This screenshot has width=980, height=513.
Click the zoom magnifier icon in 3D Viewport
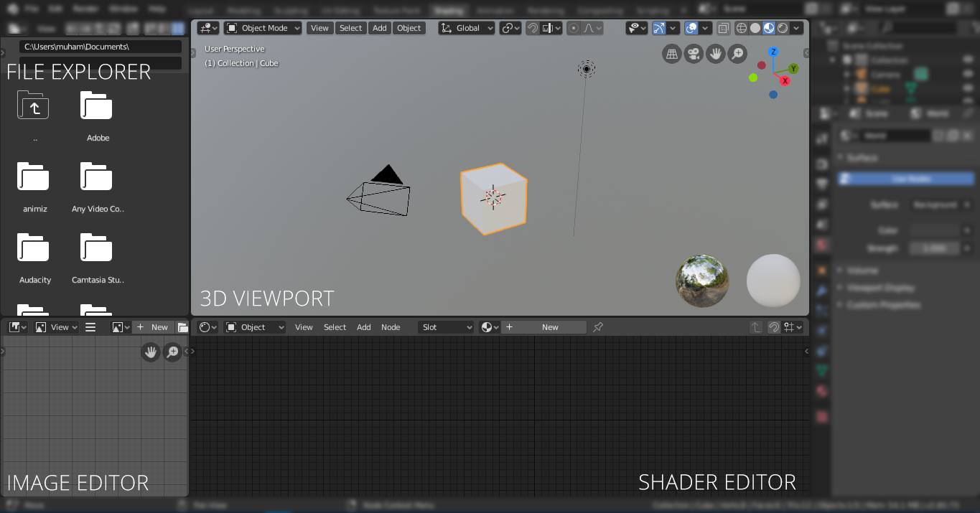point(737,54)
